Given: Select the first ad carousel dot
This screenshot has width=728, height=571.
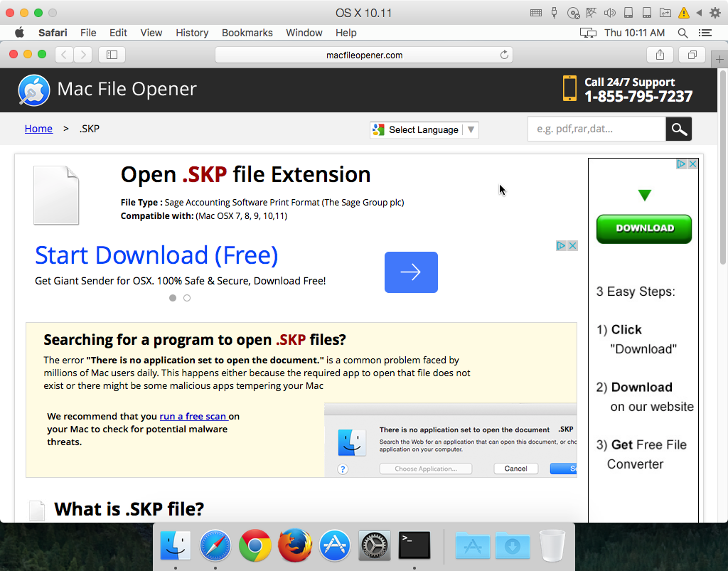Looking at the screenshot, I should [x=173, y=298].
